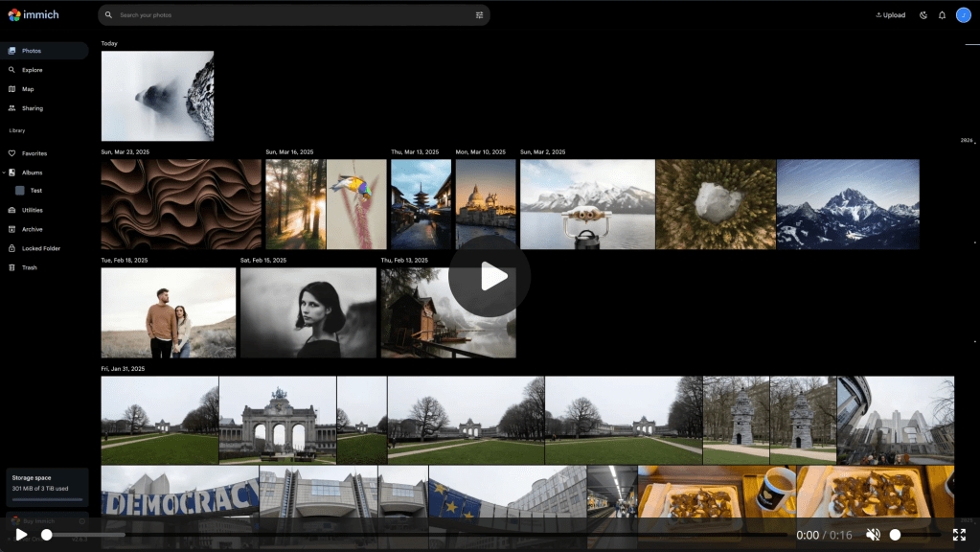
Task: Open the Archive section
Action: (x=33, y=229)
